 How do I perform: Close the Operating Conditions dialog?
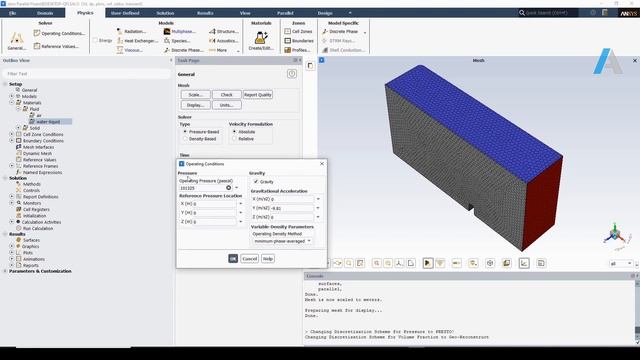pos(322,164)
